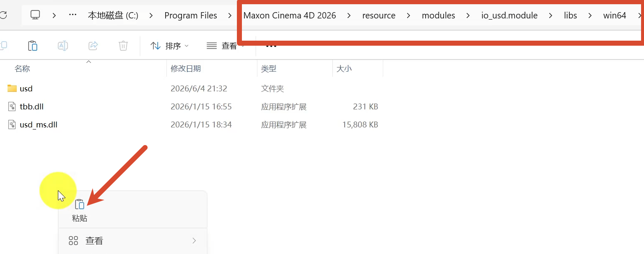Open the ellipsis breadcrumb overflow in address bar

pos(73,15)
